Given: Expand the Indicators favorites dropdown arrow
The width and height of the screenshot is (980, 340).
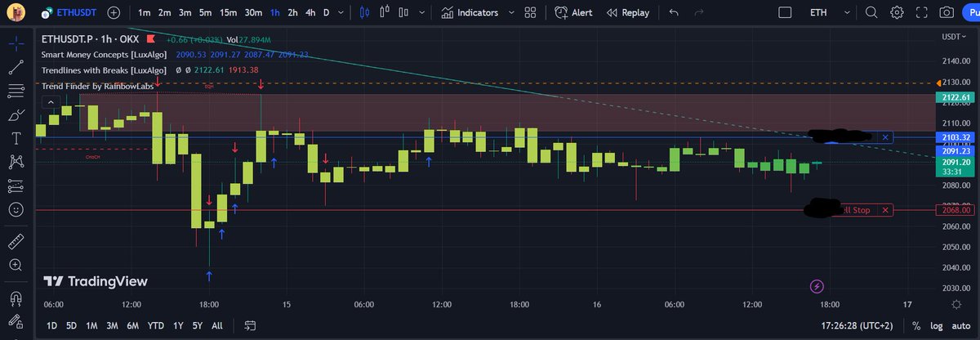Looking at the screenshot, I should click(511, 13).
